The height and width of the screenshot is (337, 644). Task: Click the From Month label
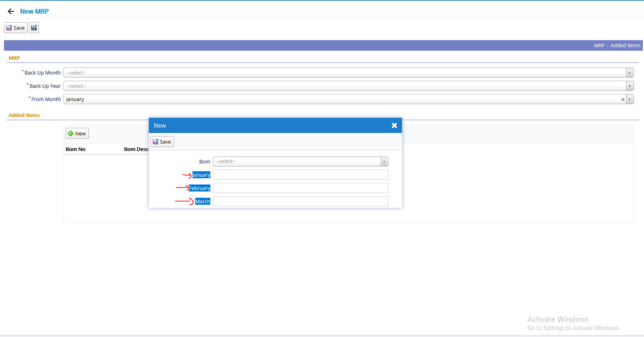[46, 99]
